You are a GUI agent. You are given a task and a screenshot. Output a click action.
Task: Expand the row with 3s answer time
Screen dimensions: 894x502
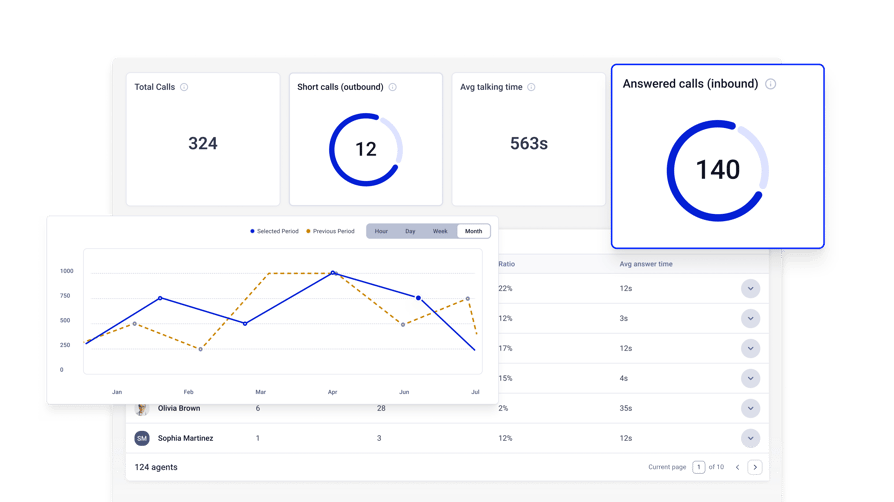750,318
